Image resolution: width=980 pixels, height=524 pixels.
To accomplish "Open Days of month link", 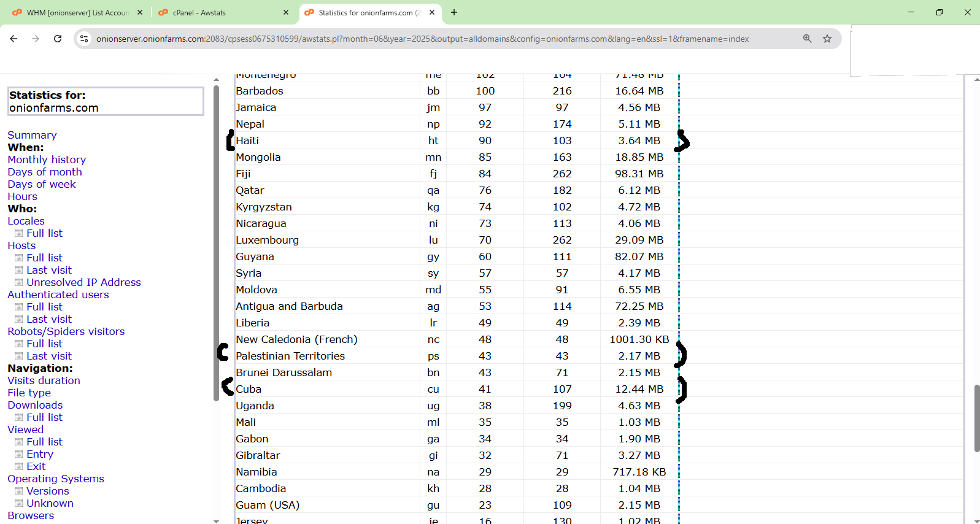I will 45,172.
